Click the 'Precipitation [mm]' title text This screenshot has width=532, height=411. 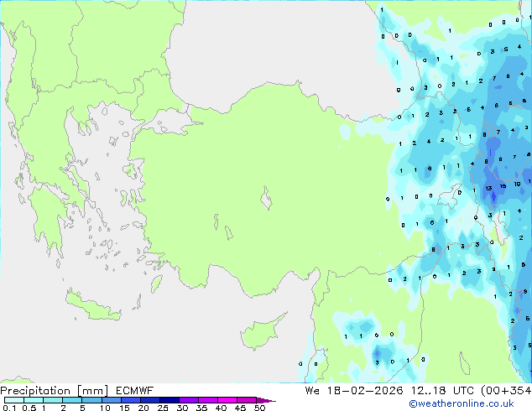tap(55, 391)
